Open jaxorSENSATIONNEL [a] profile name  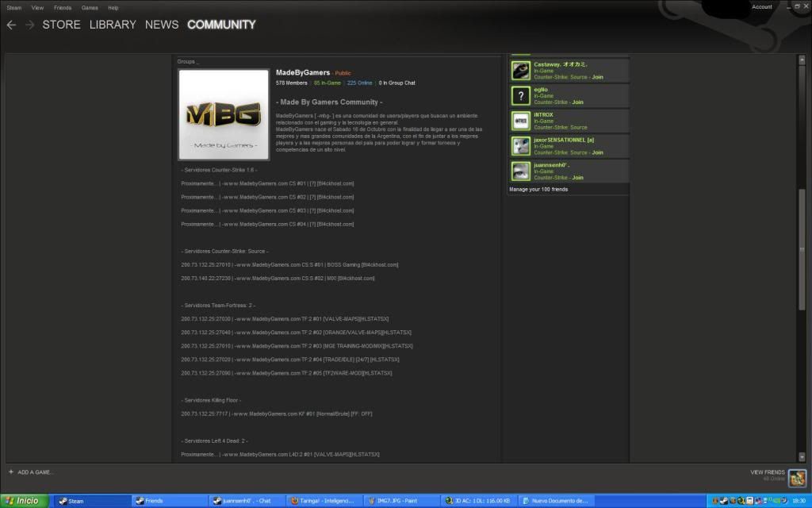click(x=564, y=140)
